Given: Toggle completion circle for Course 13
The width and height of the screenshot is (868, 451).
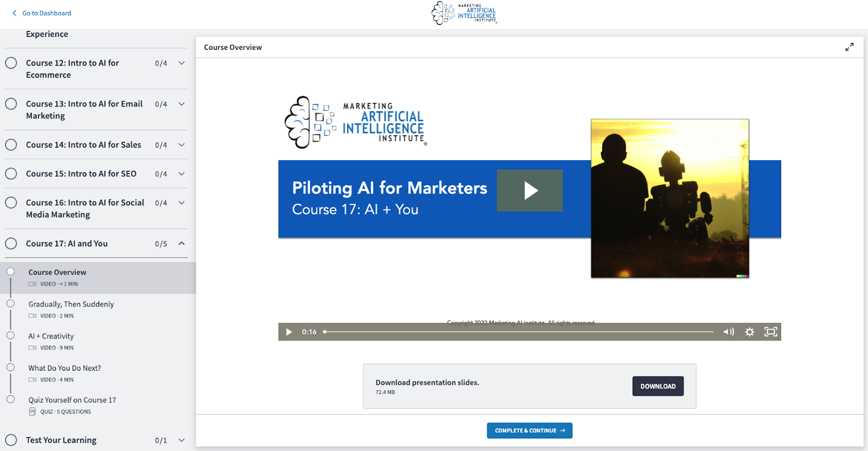Looking at the screenshot, I should coord(11,104).
